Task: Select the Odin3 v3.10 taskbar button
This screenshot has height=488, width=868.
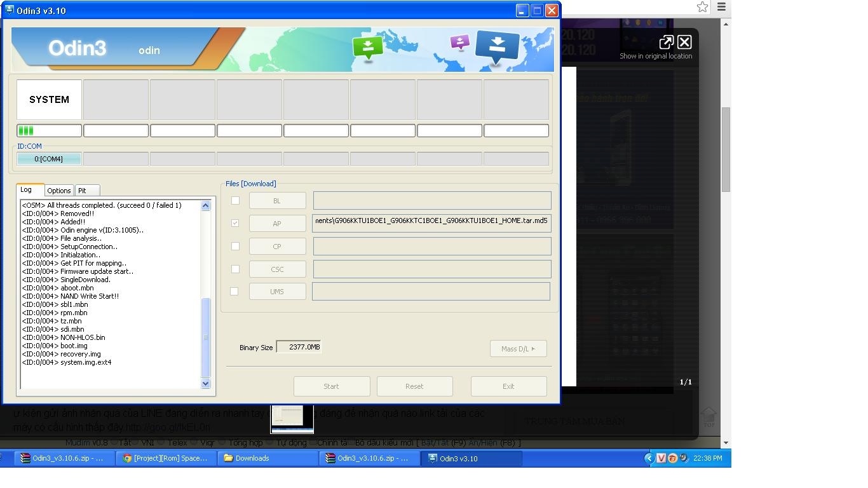Action: pyautogui.click(x=471, y=458)
